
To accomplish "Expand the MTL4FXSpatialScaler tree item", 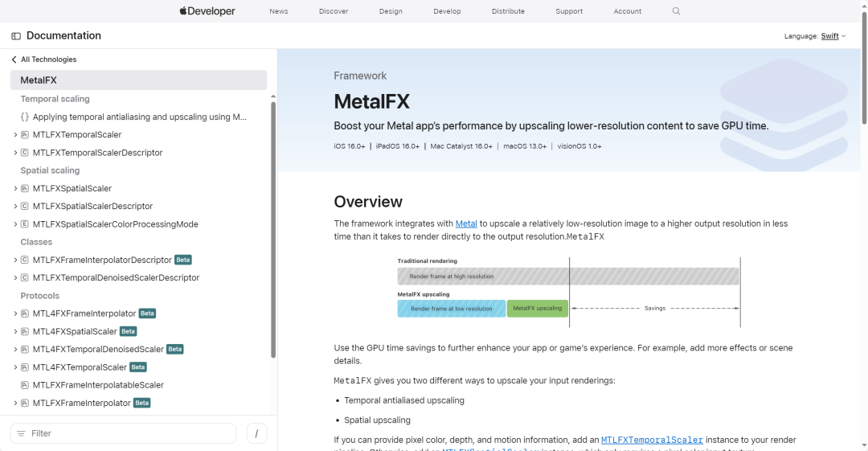I will [x=15, y=331].
